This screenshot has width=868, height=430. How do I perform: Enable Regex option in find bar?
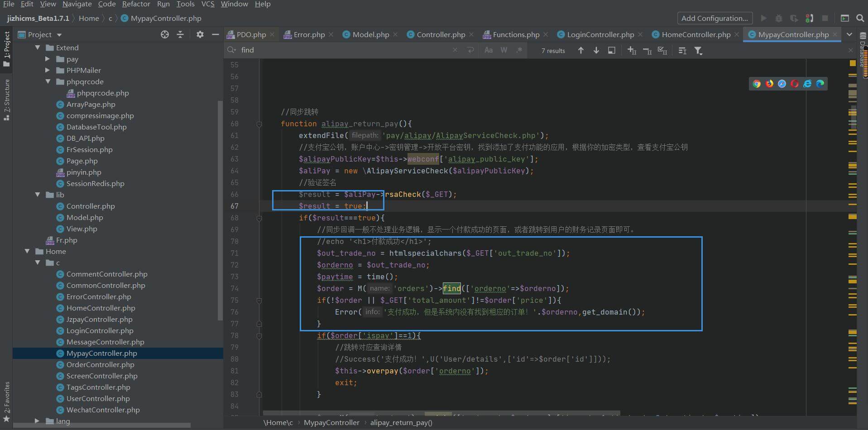tap(519, 50)
